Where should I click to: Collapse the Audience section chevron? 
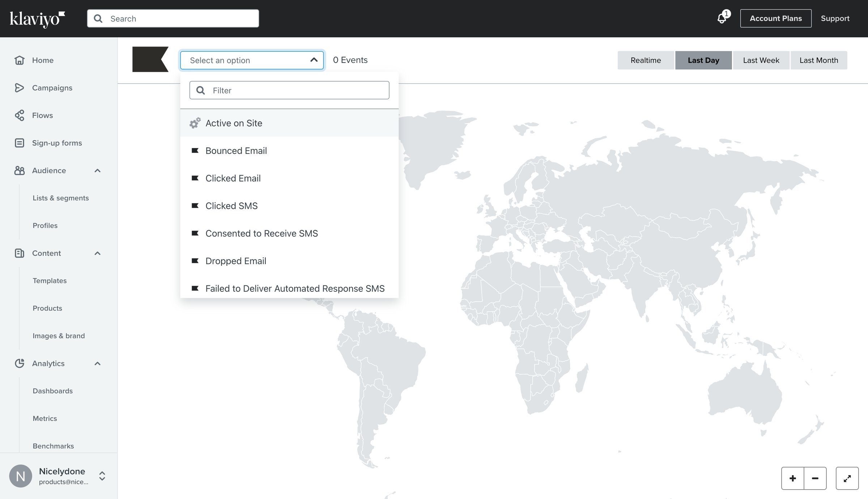tap(97, 170)
